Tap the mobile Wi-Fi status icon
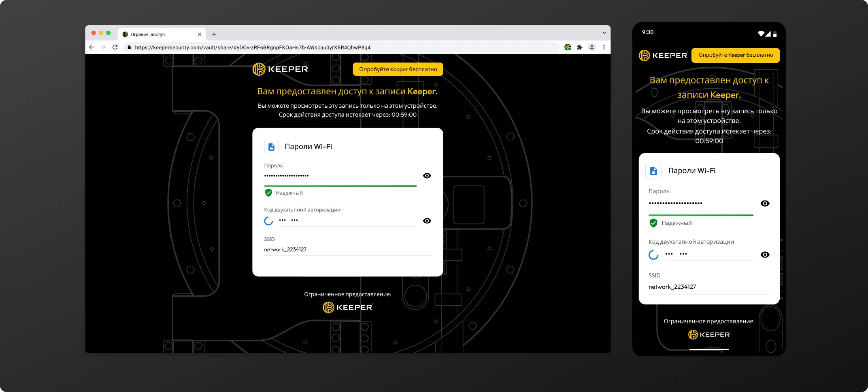The height and width of the screenshot is (392, 868). click(x=761, y=34)
